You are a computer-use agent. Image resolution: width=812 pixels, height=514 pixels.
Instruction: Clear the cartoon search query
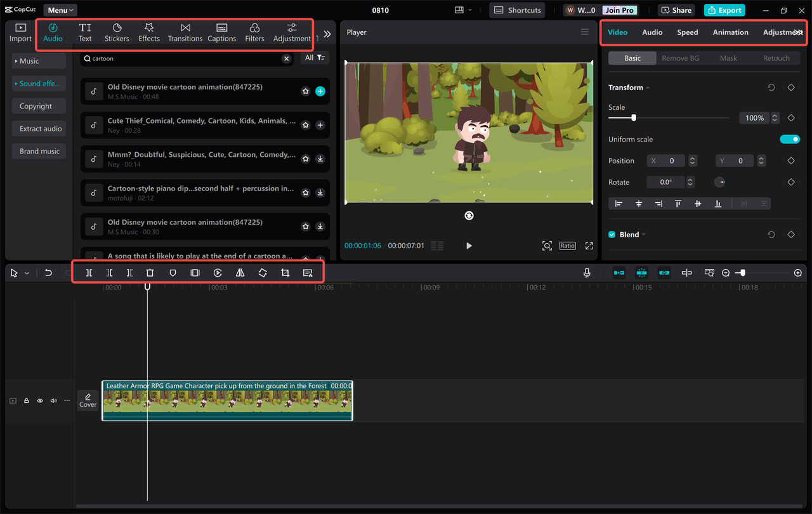286,58
